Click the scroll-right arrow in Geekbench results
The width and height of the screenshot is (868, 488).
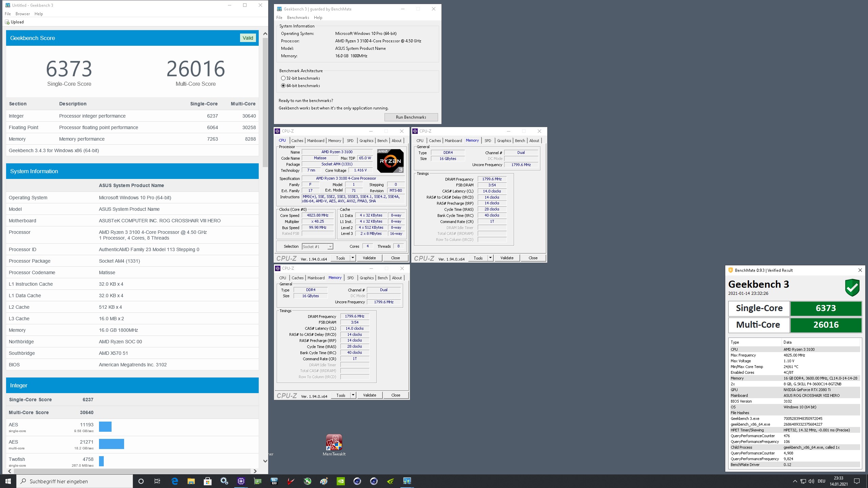(x=255, y=471)
